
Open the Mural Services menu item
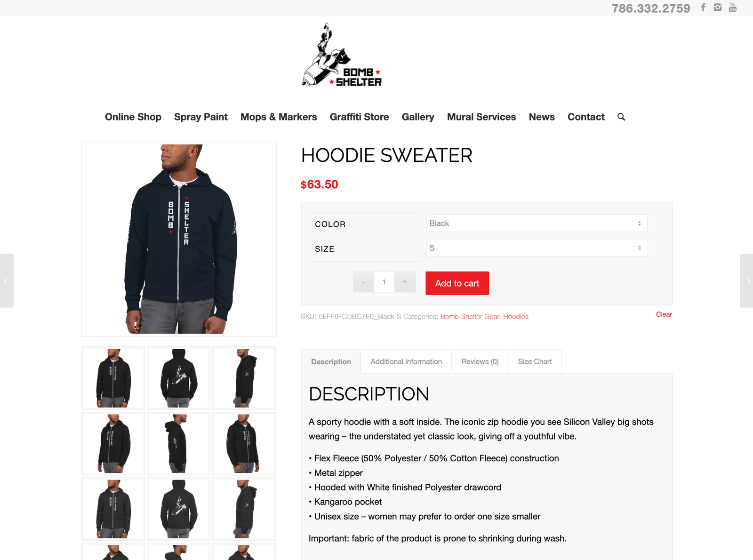coord(481,117)
